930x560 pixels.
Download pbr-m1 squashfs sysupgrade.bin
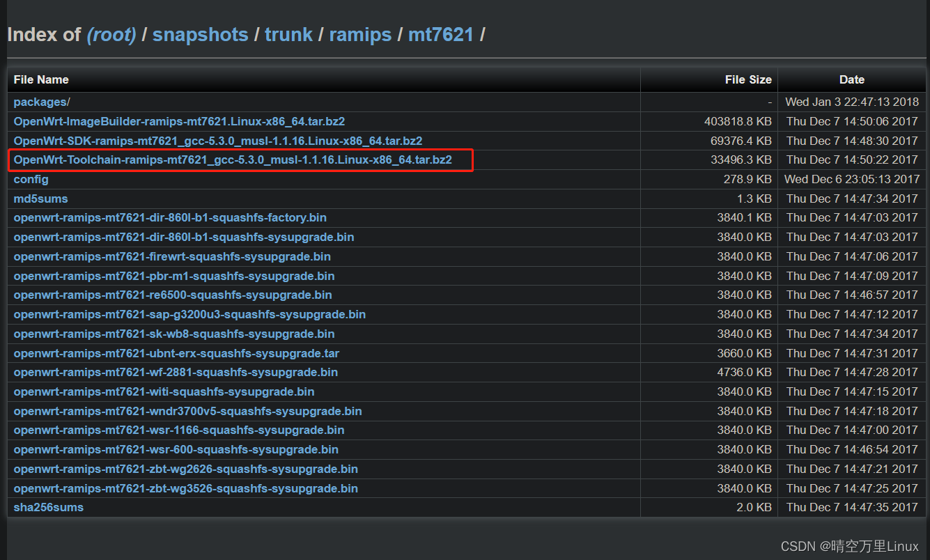point(174,276)
